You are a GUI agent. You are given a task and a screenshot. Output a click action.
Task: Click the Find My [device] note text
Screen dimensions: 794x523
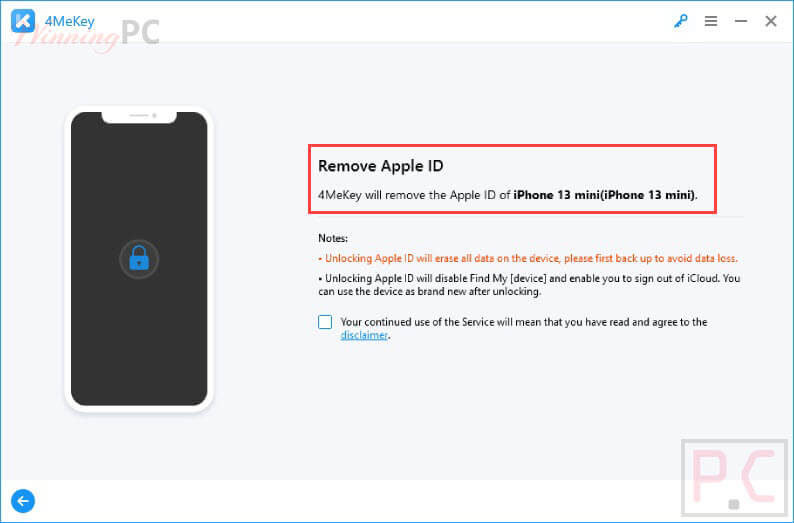click(529, 285)
